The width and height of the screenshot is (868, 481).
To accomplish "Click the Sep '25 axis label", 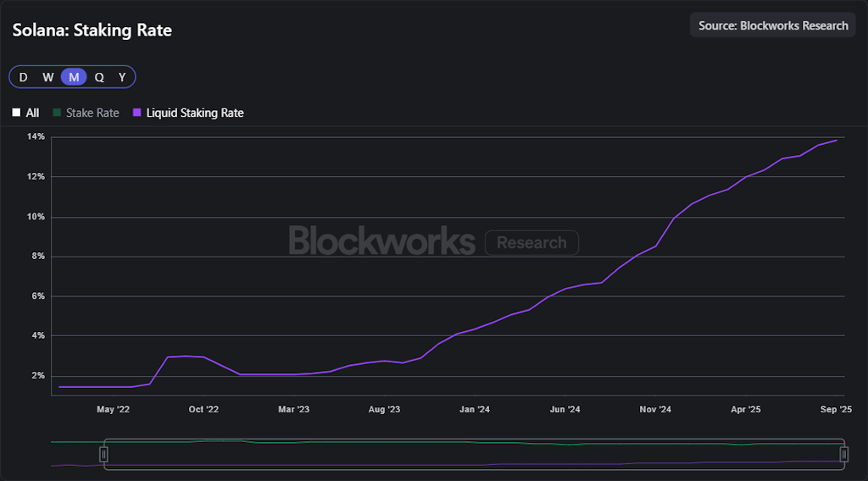I will coord(835,410).
